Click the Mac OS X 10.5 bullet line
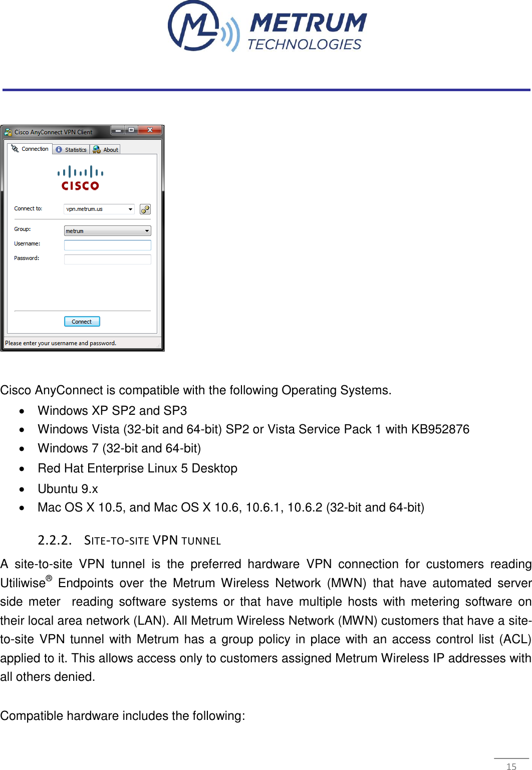The image size is (532, 770). pos(231,507)
